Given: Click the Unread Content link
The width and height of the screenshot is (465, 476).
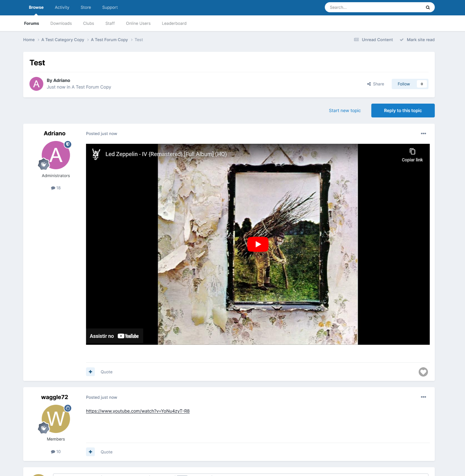Looking at the screenshot, I should (x=377, y=40).
